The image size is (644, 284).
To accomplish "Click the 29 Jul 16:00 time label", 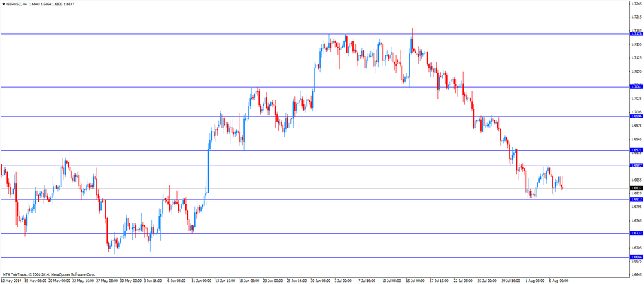I will (511, 281).
